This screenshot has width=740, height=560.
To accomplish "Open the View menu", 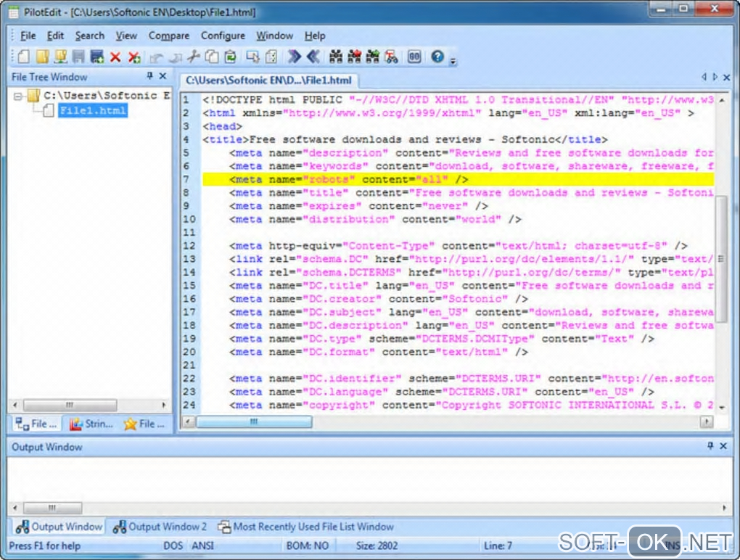I will point(126,36).
